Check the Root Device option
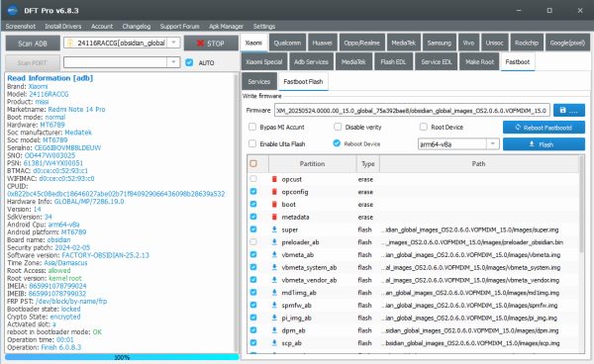 pos(424,127)
